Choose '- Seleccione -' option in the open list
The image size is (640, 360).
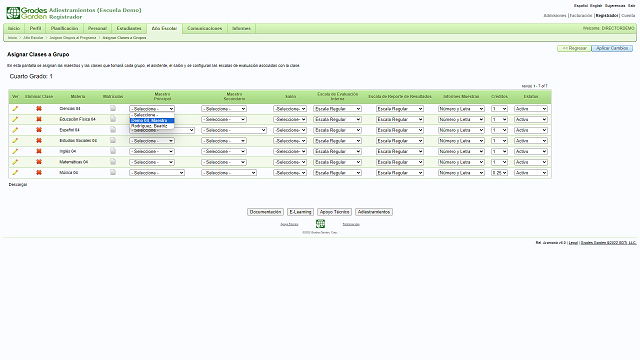152,115
